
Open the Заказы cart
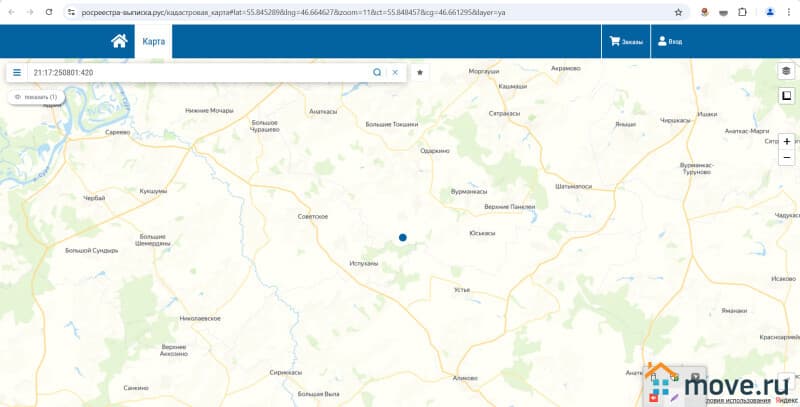[x=626, y=42]
